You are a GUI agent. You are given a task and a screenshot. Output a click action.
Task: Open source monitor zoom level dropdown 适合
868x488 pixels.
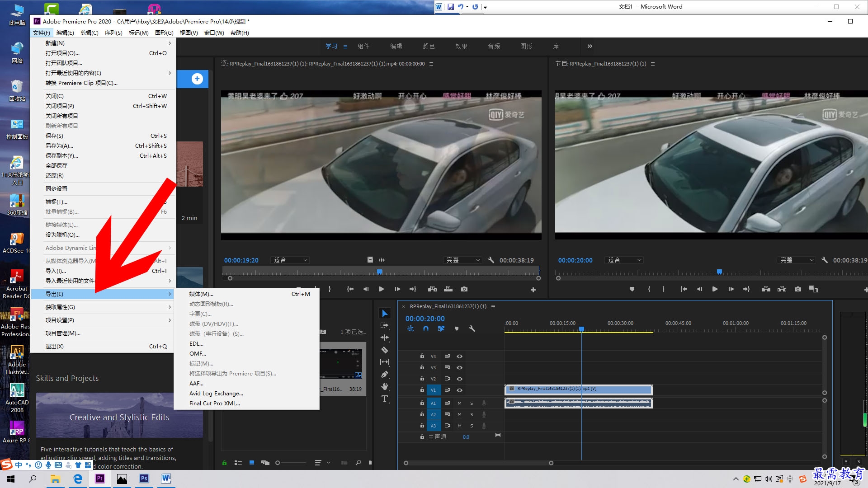click(290, 260)
